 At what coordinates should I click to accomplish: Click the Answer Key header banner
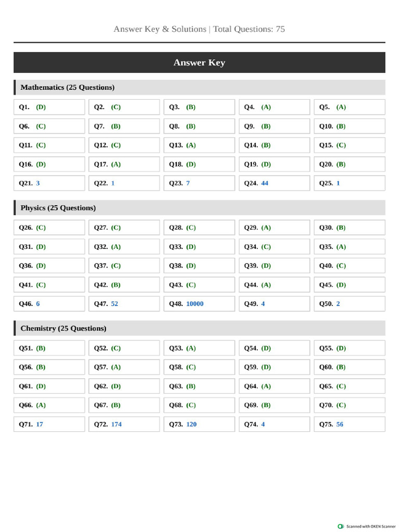tap(199, 62)
